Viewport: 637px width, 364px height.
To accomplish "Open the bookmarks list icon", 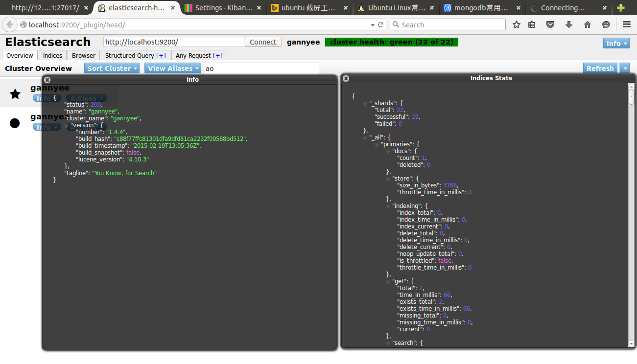I will [532, 24].
